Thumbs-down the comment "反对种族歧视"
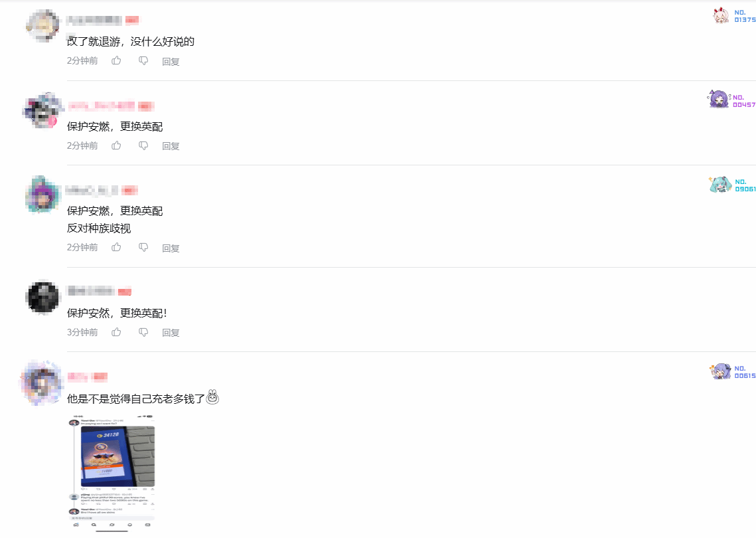 pyautogui.click(x=143, y=248)
